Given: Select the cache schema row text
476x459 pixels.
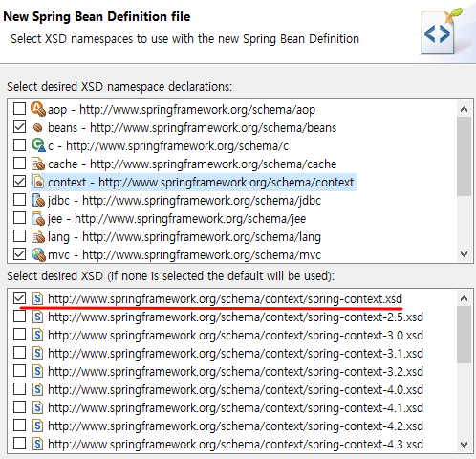Looking at the screenshot, I should pyautogui.click(x=192, y=164).
